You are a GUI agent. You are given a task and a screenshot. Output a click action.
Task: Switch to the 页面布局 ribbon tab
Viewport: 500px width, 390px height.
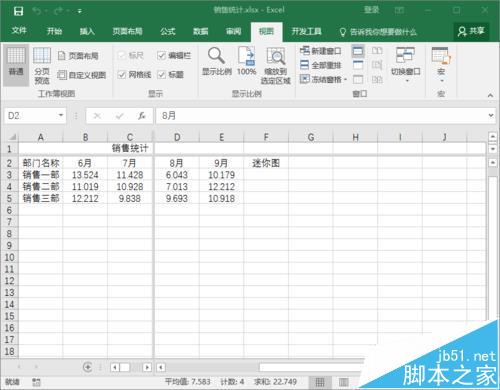point(127,31)
